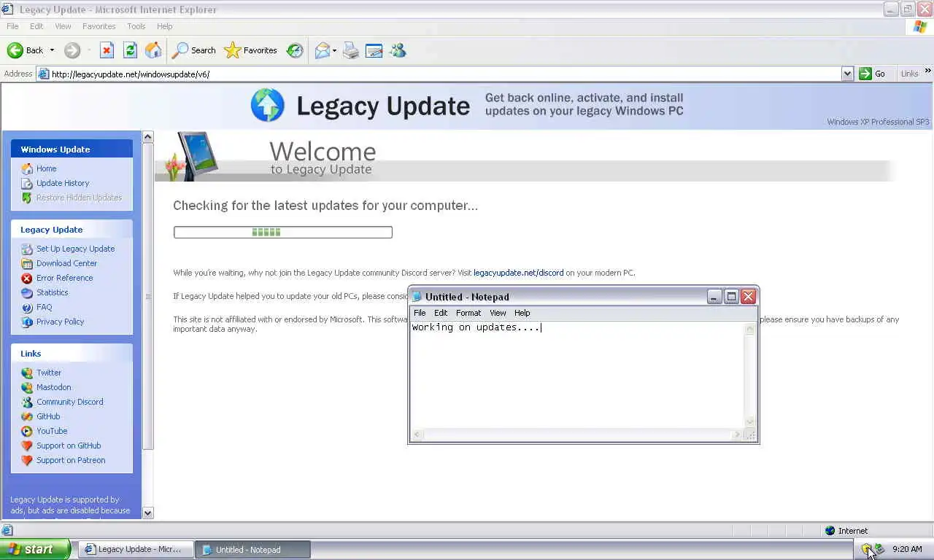Open the Notepad Edit menu

[441, 313]
